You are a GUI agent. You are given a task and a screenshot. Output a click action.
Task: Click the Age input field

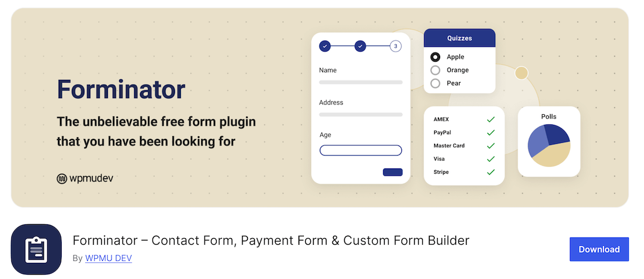click(x=361, y=150)
